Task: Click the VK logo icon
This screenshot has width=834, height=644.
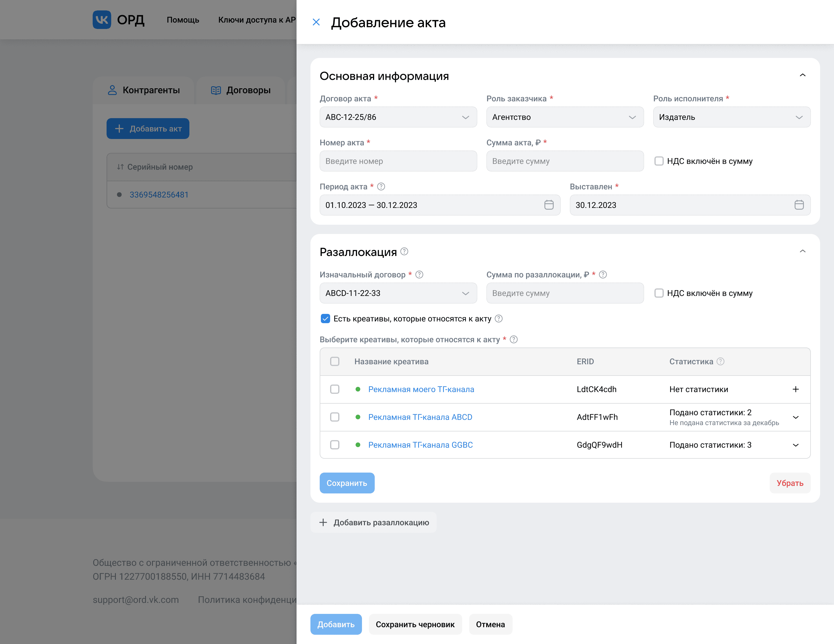Action: pos(102,19)
